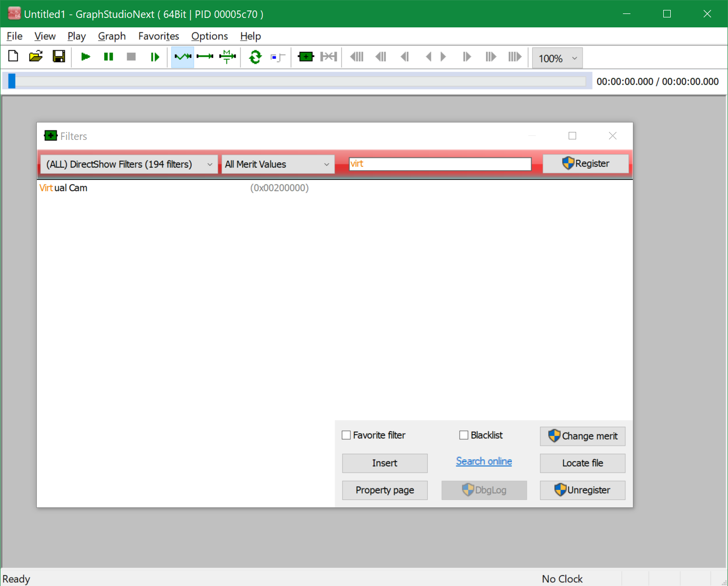Click the Filters dialog green title icon
728x586 pixels.
click(x=51, y=136)
